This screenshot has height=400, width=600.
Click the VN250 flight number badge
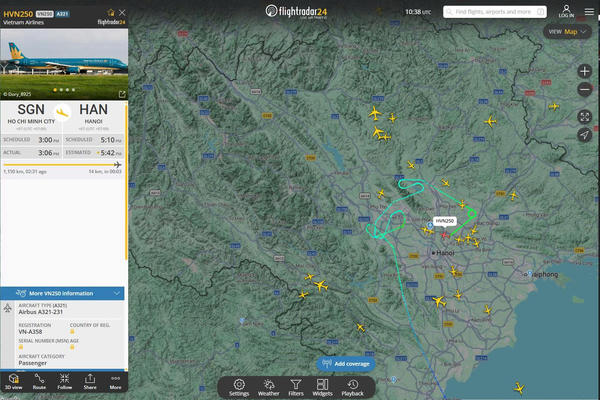(44, 14)
